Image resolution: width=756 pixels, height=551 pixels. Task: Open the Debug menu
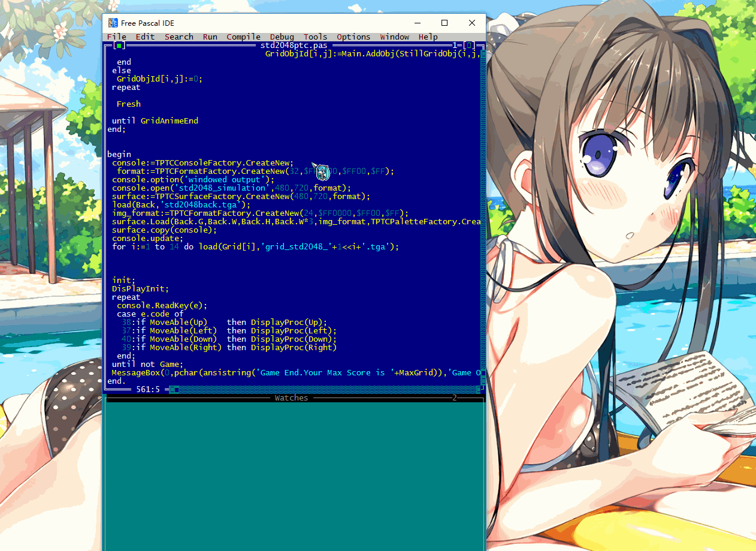point(282,37)
